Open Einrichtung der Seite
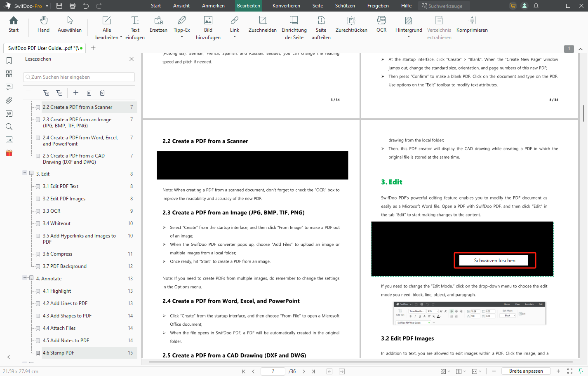Screen dimensions: 588x376 pos(294,28)
